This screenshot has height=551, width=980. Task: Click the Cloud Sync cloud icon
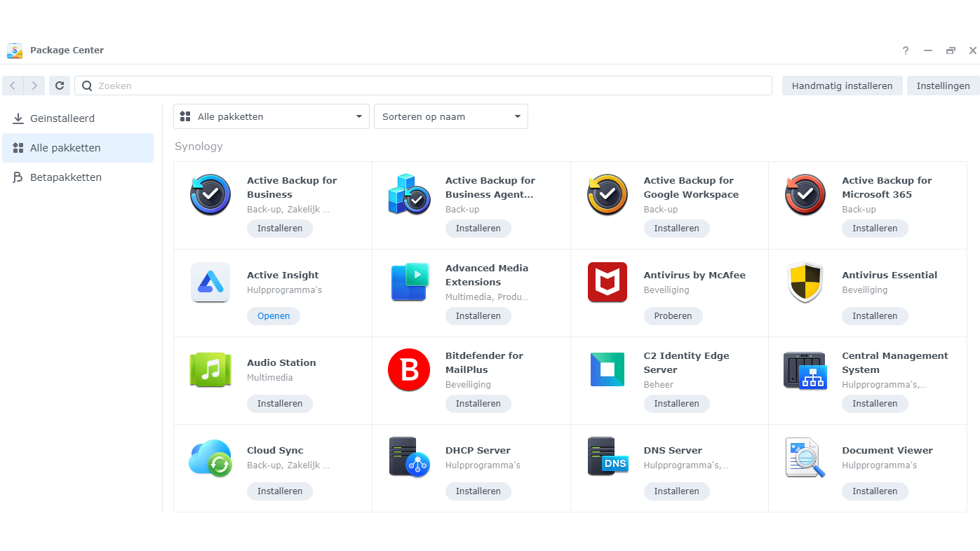(210, 458)
